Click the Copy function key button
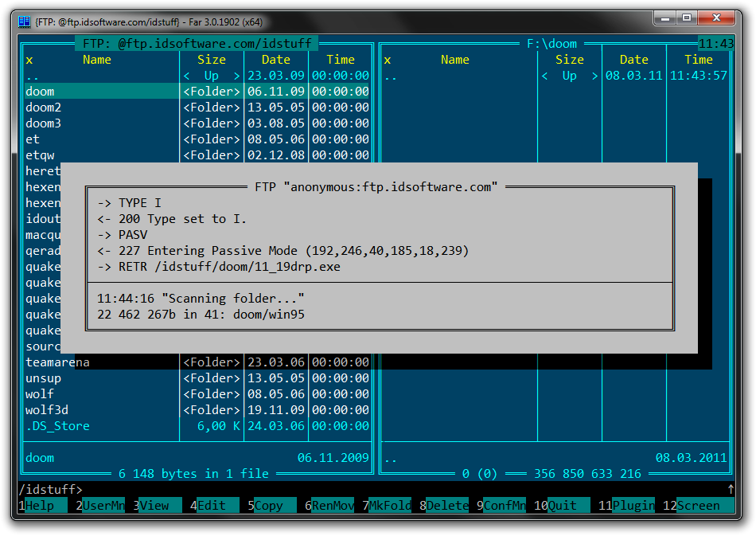756x536 pixels. point(275,505)
